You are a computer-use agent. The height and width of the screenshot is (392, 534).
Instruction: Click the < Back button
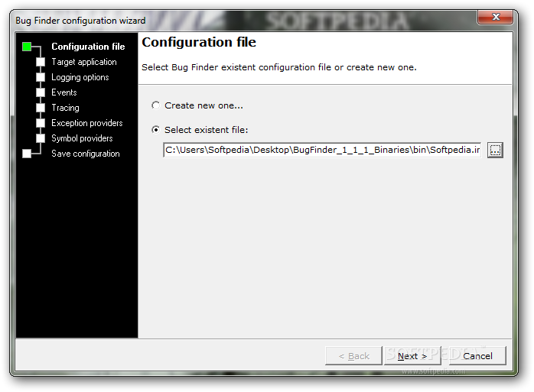click(353, 356)
